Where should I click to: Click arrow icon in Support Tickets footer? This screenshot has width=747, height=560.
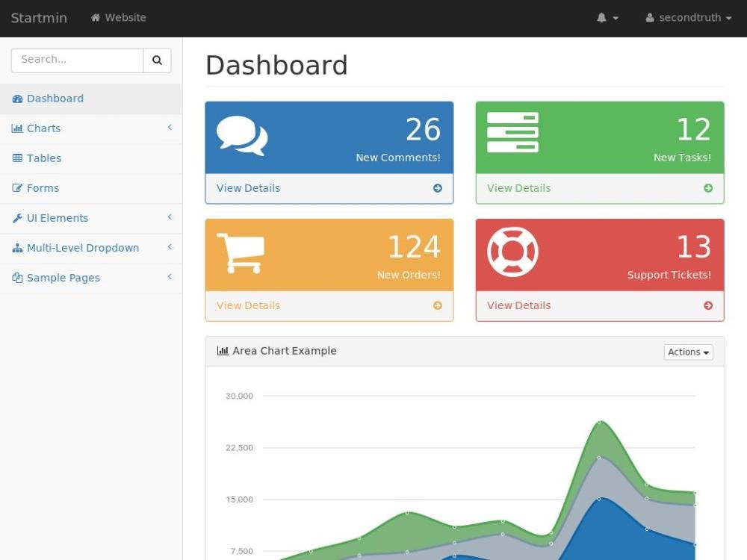pyautogui.click(x=708, y=305)
